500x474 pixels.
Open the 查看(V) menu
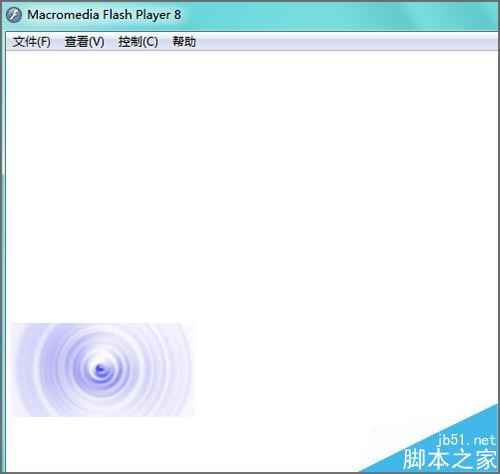[x=84, y=42]
